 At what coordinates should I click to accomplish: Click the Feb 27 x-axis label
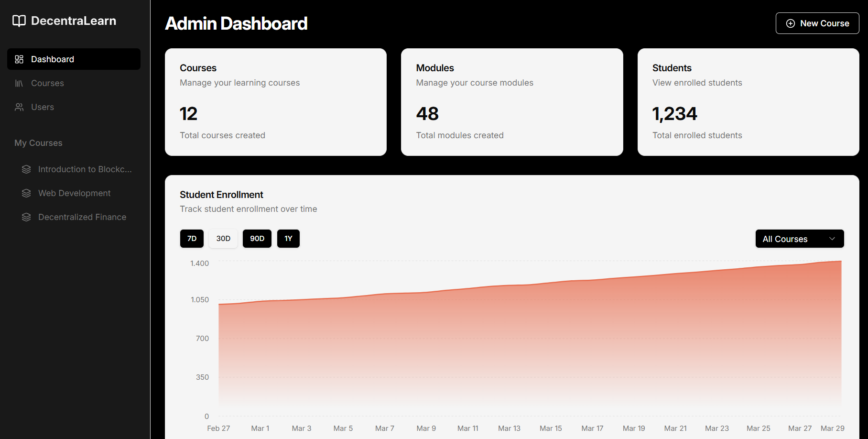click(218, 428)
